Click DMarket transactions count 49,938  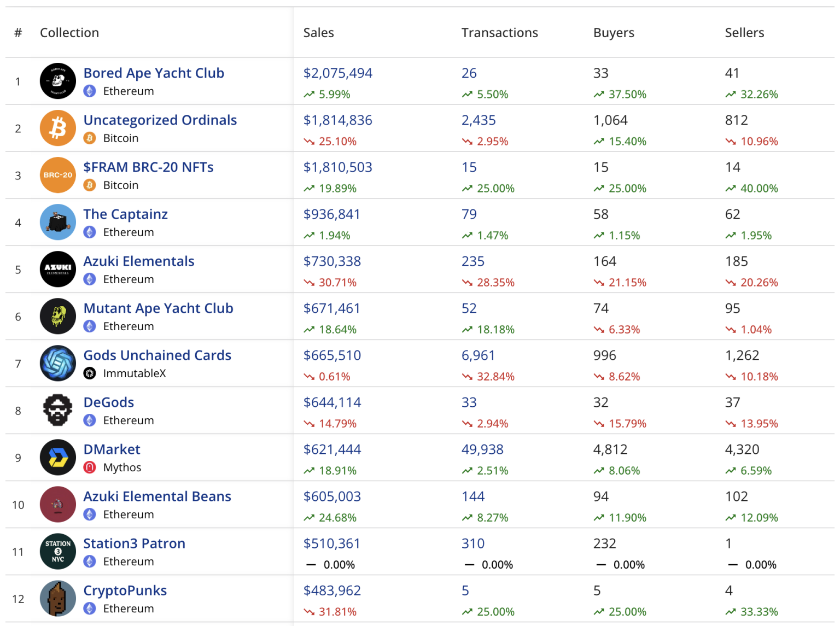click(482, 449)
